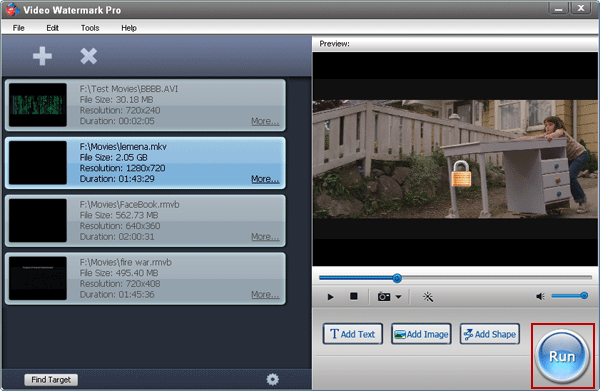Stop the preview playback

(354, 296)
